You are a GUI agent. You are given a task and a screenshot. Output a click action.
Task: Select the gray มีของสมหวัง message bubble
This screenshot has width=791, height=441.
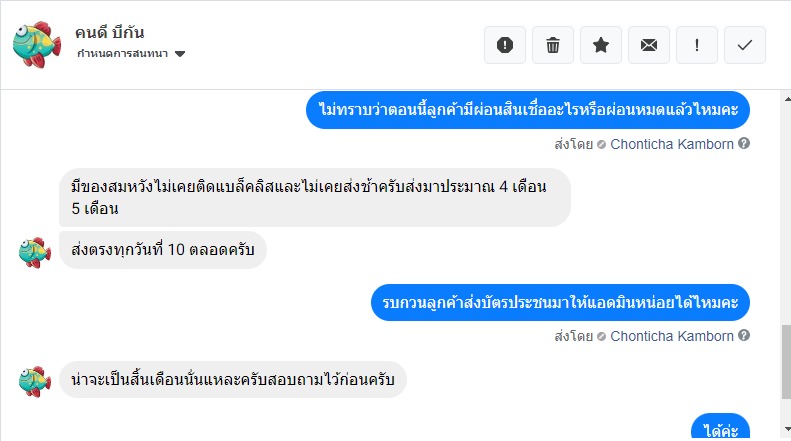[x=315, y=197]
